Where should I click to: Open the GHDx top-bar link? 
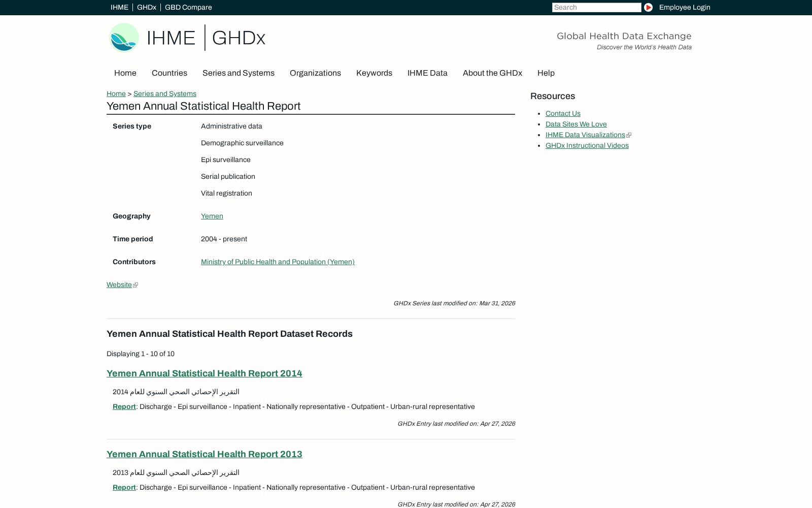coord(147,7)
